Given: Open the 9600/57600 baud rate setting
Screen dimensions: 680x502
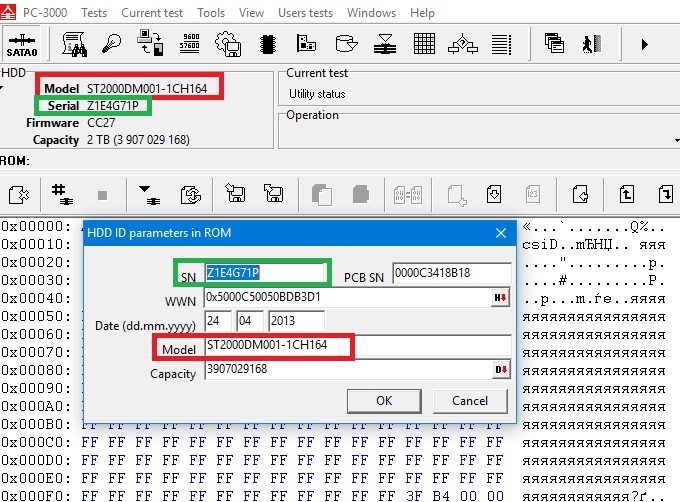Looking at the screenshot, I should pos(190,42).
